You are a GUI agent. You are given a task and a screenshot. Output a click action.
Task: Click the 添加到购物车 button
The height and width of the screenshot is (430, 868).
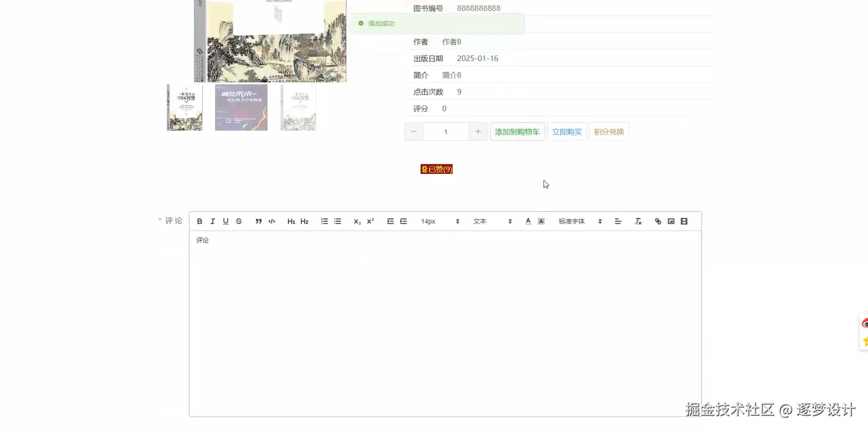tap(517, 131)
